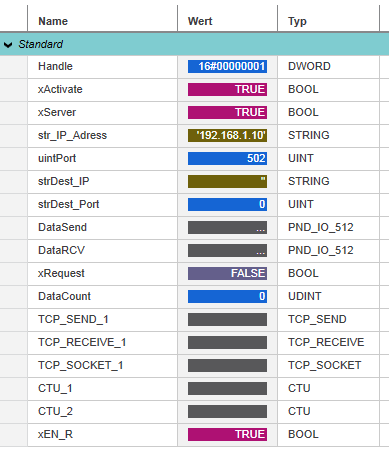Collapse the Standard group chevron

8,44
